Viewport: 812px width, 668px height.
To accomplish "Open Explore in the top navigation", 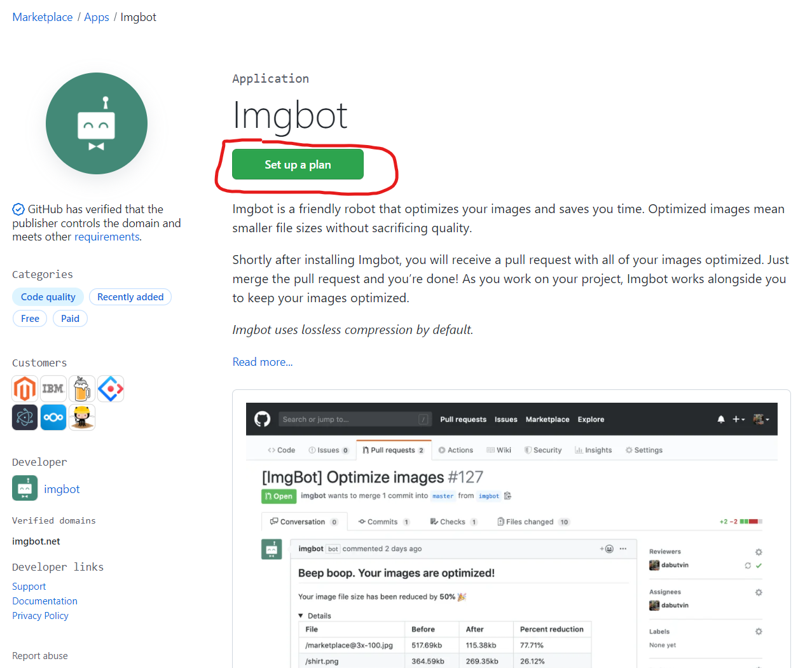I will 591,419.
